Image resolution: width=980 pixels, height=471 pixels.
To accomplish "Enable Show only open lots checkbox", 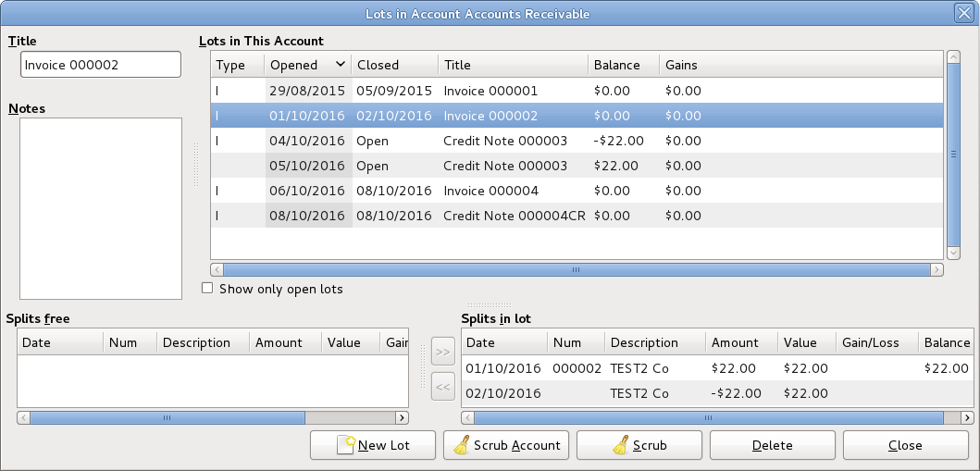I will [207, 289].
